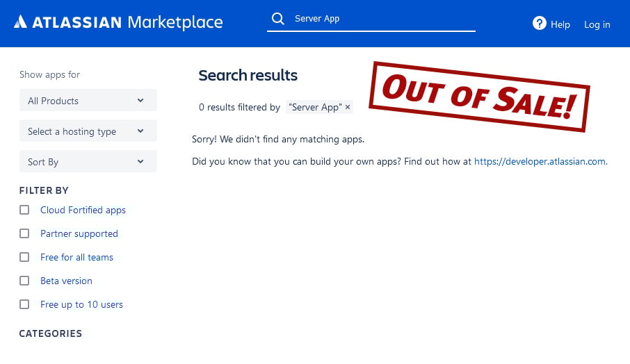Open the developer.atlassian.com link
Viewport: 630px width, 364px height.
tap(540, 161)
